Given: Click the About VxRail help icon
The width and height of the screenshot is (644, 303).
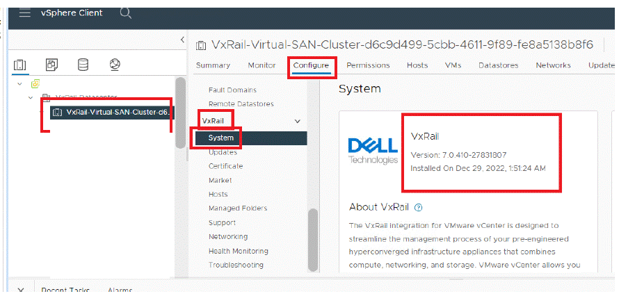Looking at the screenshot, I should 418,207.
